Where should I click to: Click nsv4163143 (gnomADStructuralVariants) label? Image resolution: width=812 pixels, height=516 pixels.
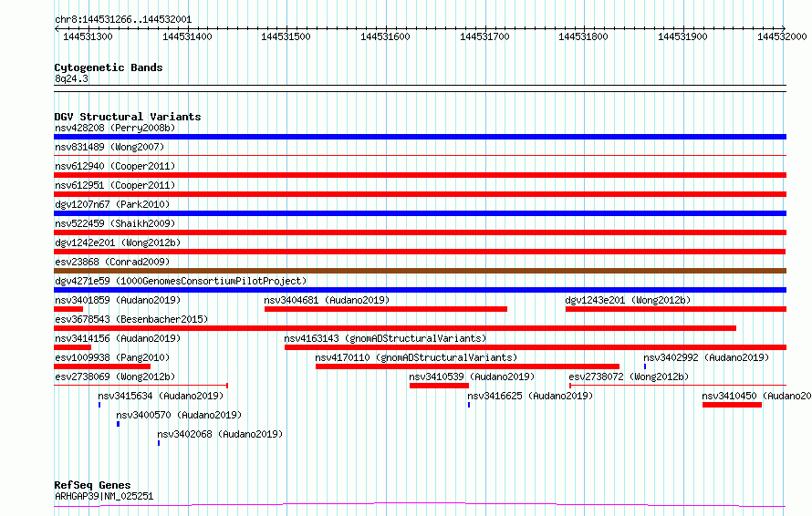[385, 338]
